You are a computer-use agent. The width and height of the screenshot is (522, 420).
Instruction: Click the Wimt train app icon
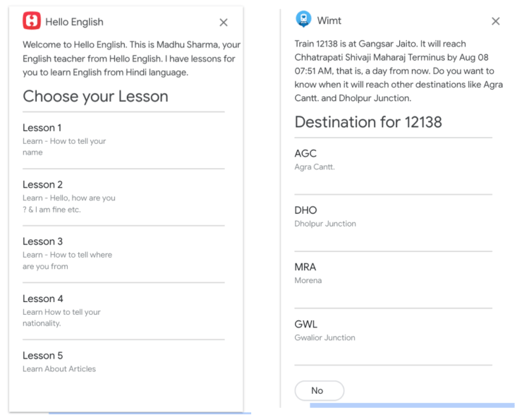[303, 20]
